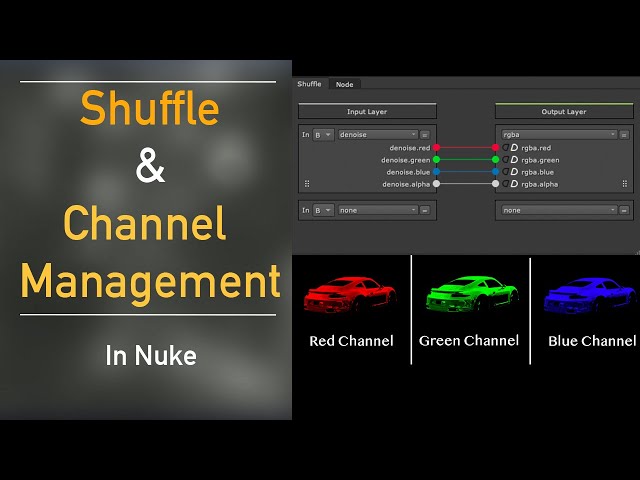
Task: Set rgba.red to black with zero icon
Action: point(505,147)
